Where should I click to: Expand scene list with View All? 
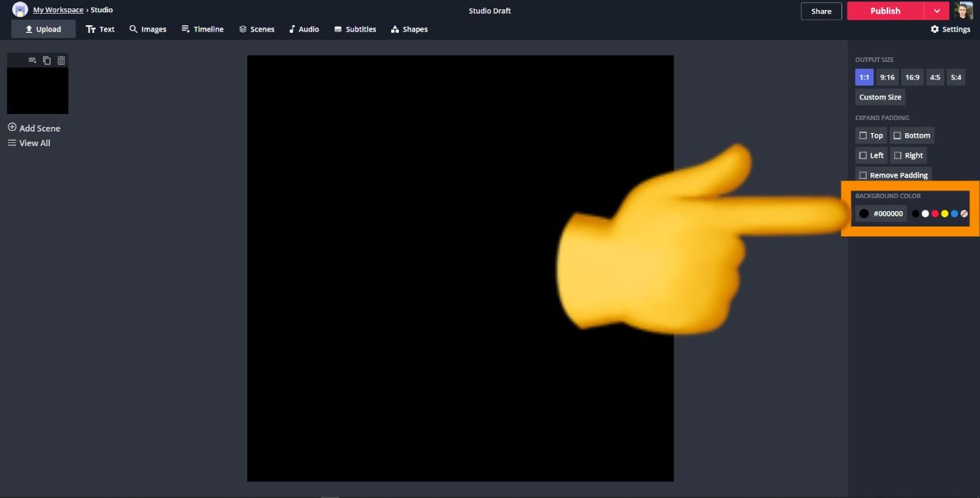[29, 143]
